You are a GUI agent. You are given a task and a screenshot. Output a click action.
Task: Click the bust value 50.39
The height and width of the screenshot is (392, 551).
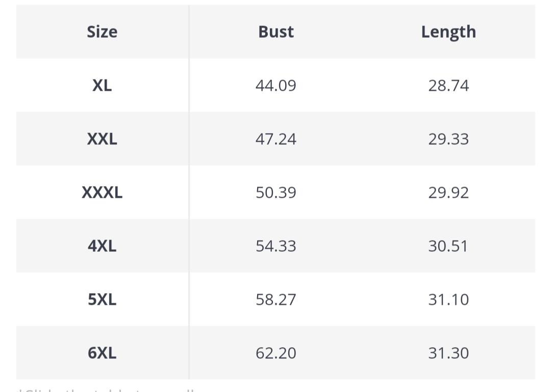[x=276, y=193]
